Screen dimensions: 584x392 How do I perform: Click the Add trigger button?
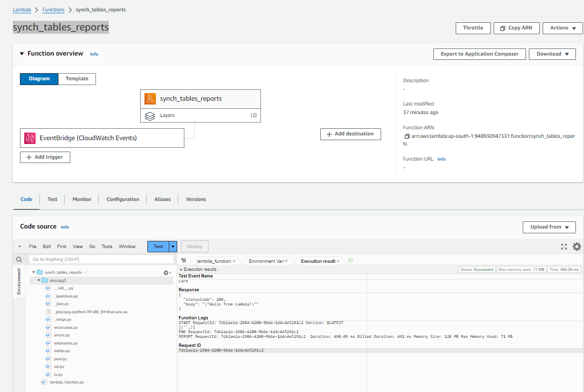coord(45,157)
